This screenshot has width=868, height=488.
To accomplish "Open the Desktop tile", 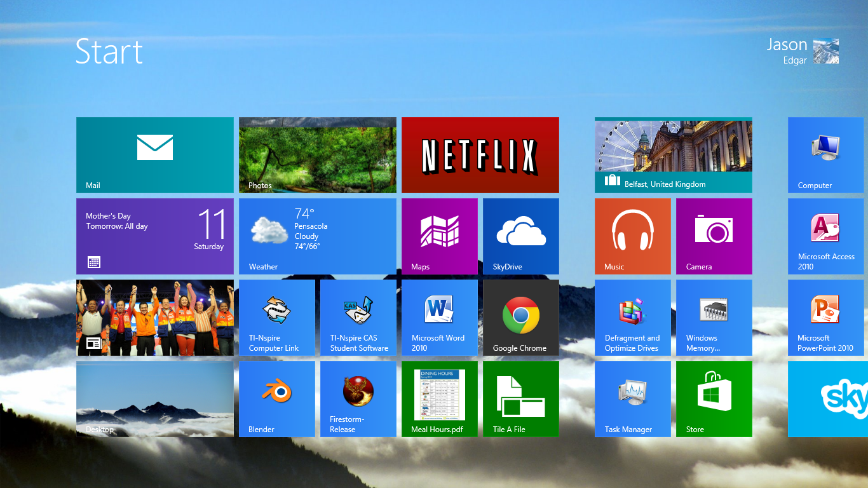I will pos(155,399).
